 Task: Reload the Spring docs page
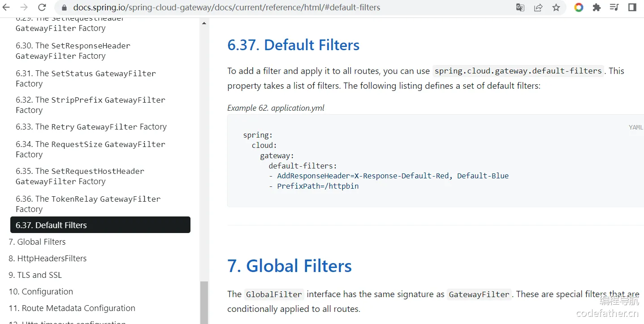42,8
